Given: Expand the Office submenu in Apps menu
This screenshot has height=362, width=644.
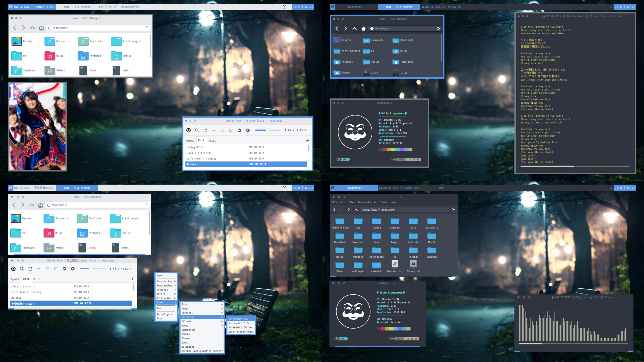Looking at the screenshot, I should (166, 294).
